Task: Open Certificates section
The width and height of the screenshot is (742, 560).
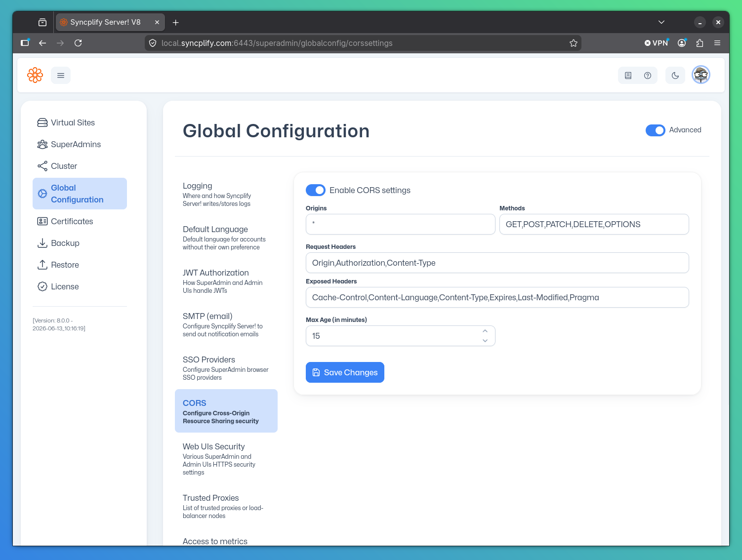Action: point(80,221)
